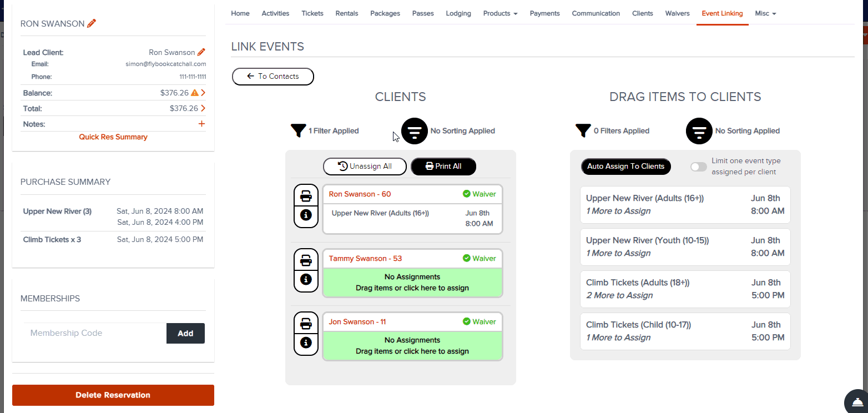
Task: Click Auto Assign To Clients button
Action: [626, 167]
